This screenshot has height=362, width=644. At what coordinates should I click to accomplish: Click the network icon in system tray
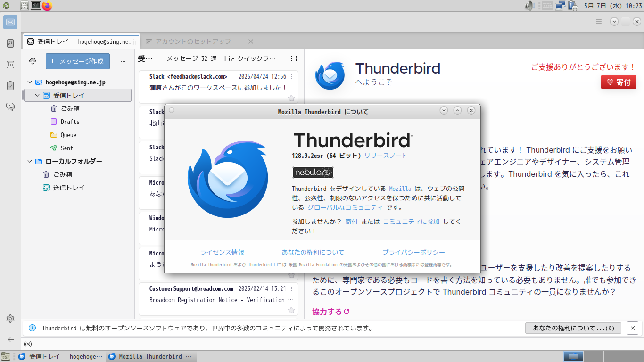coord(561,6)
